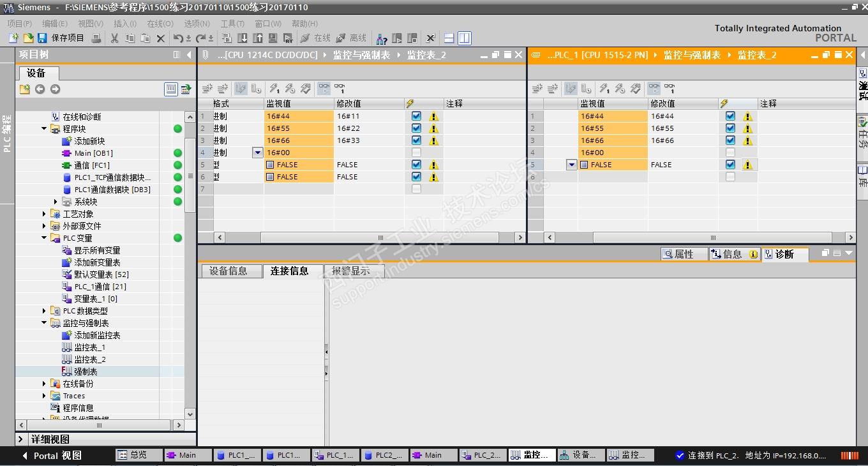Click the back arrow in the project tree
Viewport: 868px width, 466px height.
[40, 89]
